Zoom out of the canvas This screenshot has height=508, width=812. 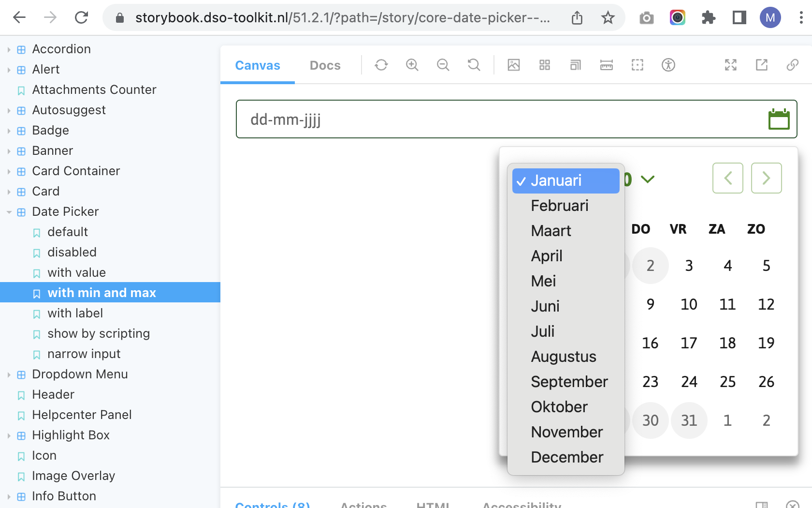click(x=443, y=65)
